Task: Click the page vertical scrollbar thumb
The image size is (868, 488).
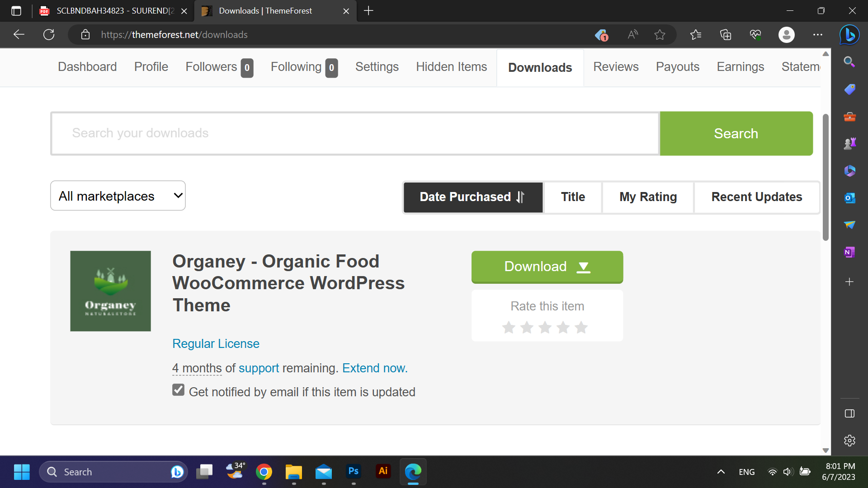Action: [826, 177]
